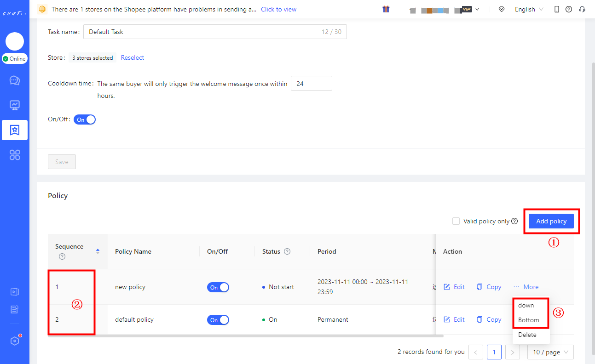Image resolution: width=595 pixels, height=364 pixels.
Task: Edit the default policy row
Action: 454,319
